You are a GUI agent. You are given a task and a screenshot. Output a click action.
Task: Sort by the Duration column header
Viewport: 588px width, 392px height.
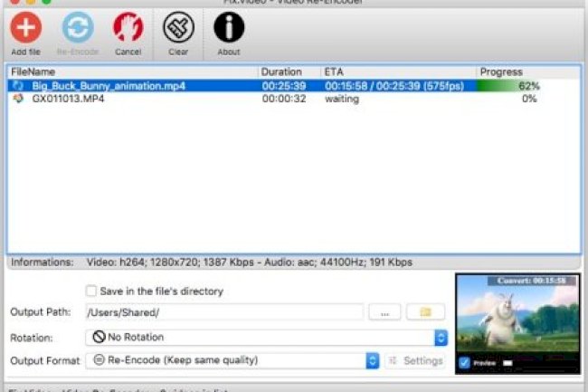289,72
